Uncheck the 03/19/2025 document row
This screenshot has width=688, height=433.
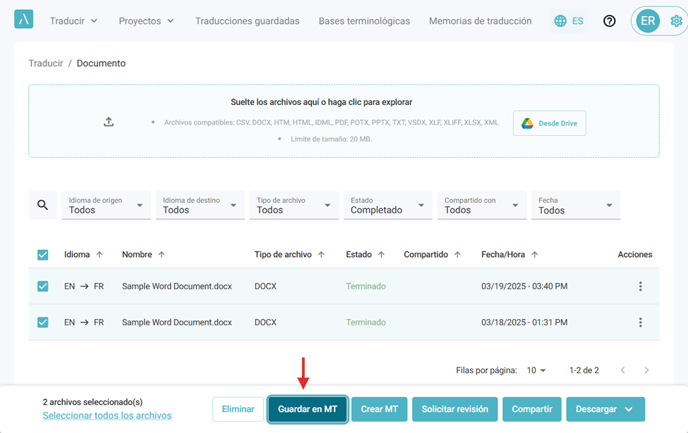(43, 286)
